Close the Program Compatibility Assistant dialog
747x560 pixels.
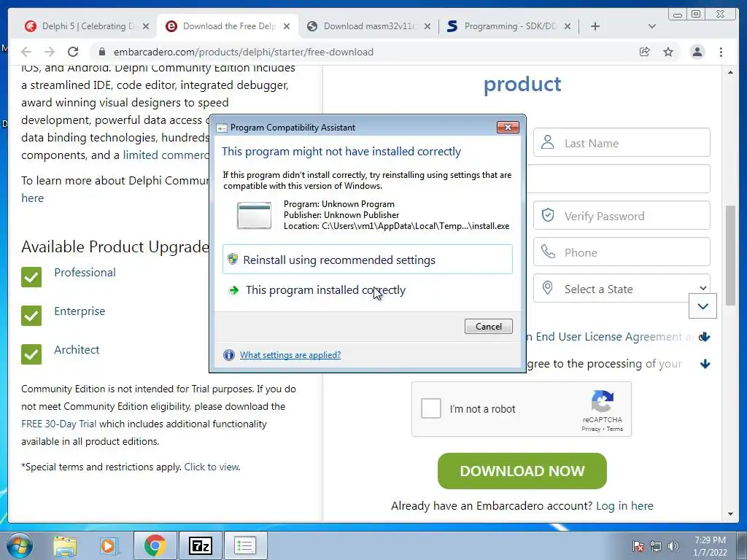pos(508,127)
